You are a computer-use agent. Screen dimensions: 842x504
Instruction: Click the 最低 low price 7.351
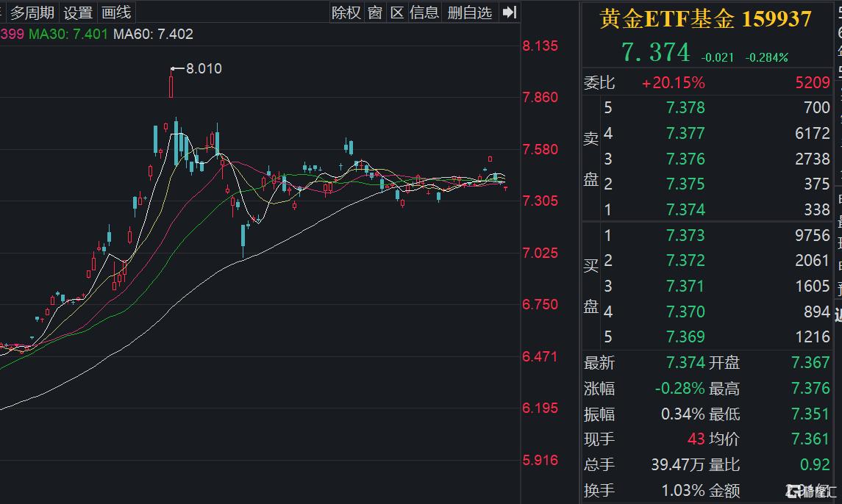tap(810, 414)
